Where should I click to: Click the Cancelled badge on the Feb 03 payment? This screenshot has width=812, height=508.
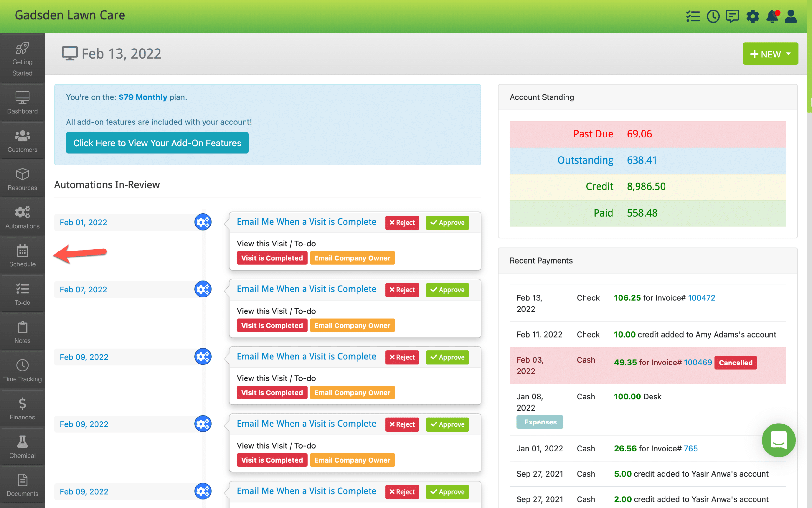(x=736, y=363)
